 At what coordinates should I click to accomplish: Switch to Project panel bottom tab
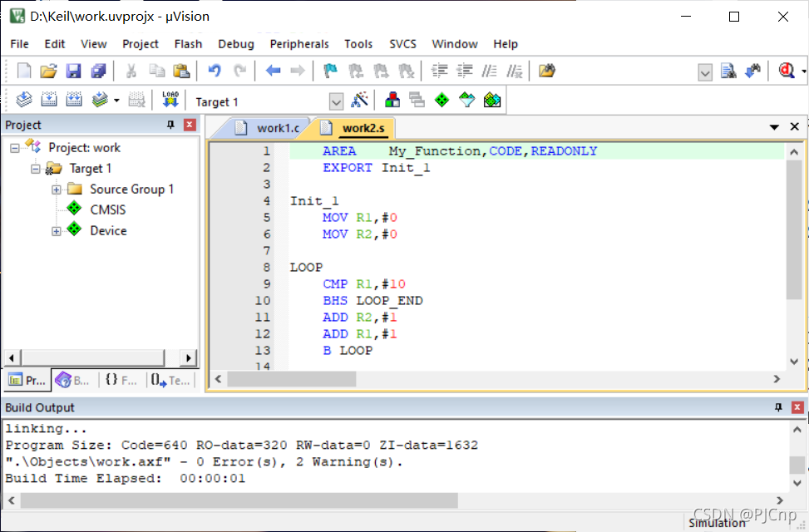27,380
